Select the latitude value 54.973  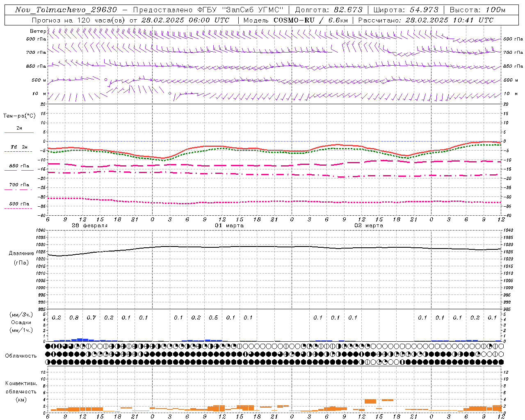(x=424, y=10)
